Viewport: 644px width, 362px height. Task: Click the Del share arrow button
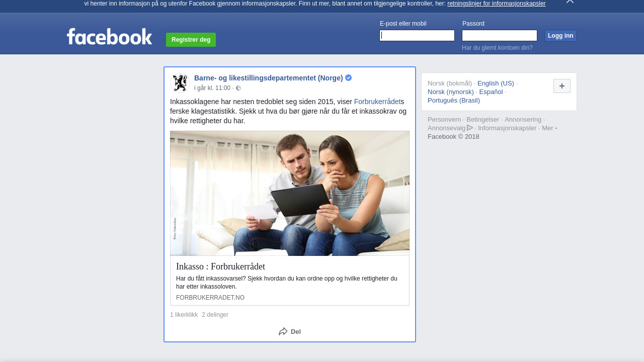(290, 331)
